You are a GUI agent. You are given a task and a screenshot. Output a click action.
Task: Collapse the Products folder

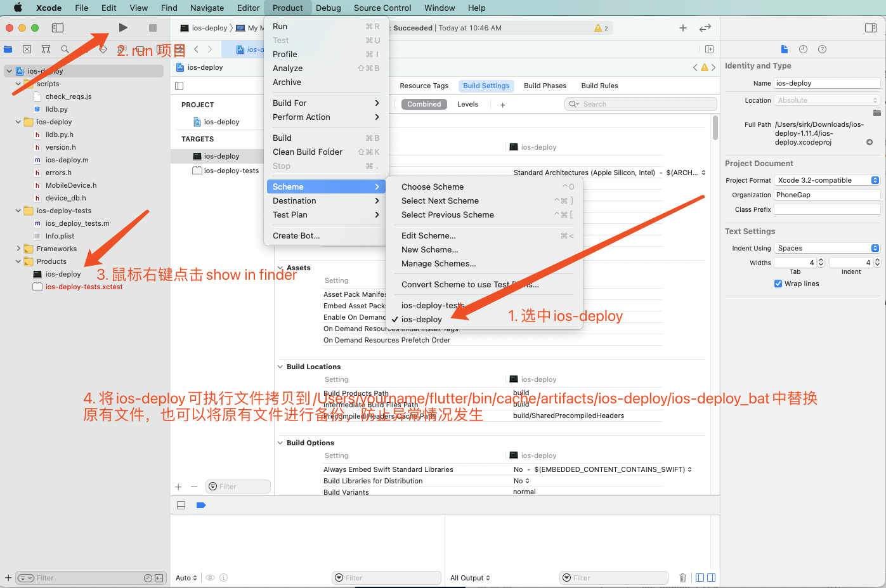point(18,261)
